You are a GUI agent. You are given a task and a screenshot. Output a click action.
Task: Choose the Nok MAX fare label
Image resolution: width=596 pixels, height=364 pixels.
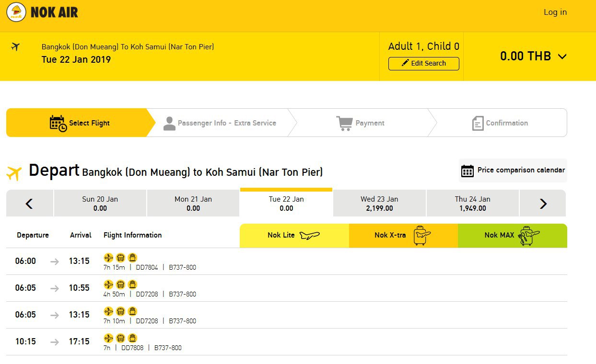[499, 235]
